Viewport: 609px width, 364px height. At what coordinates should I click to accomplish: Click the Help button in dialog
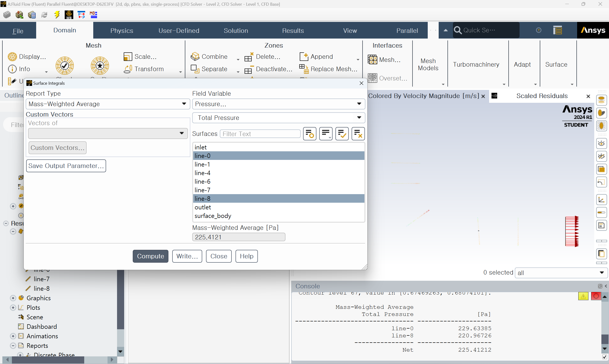pos(246,256)
